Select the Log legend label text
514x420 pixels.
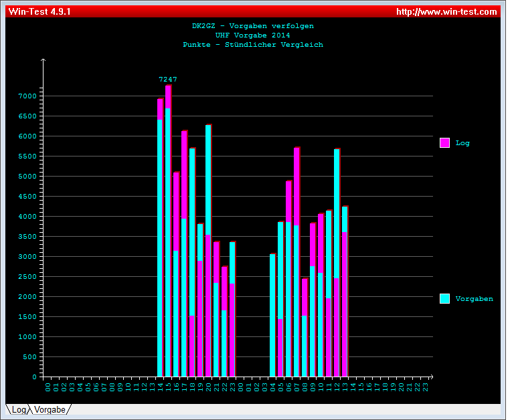(x=462, y=143)
